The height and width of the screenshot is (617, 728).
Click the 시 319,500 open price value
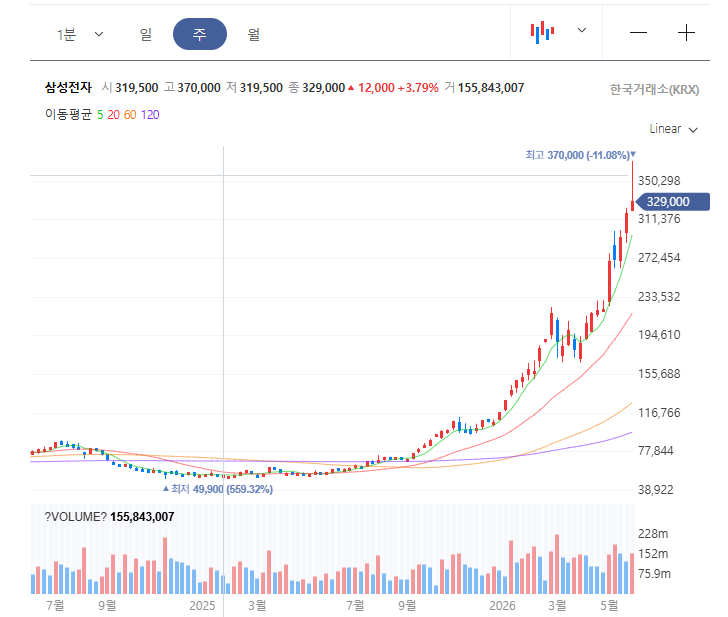pyautogui.click(x=130, y=88)
